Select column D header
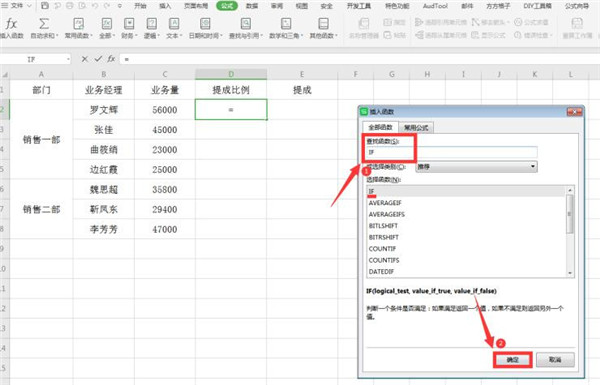The width and height of the screenshot is (600, 385). pyautogui.click(x=231, y=74)
